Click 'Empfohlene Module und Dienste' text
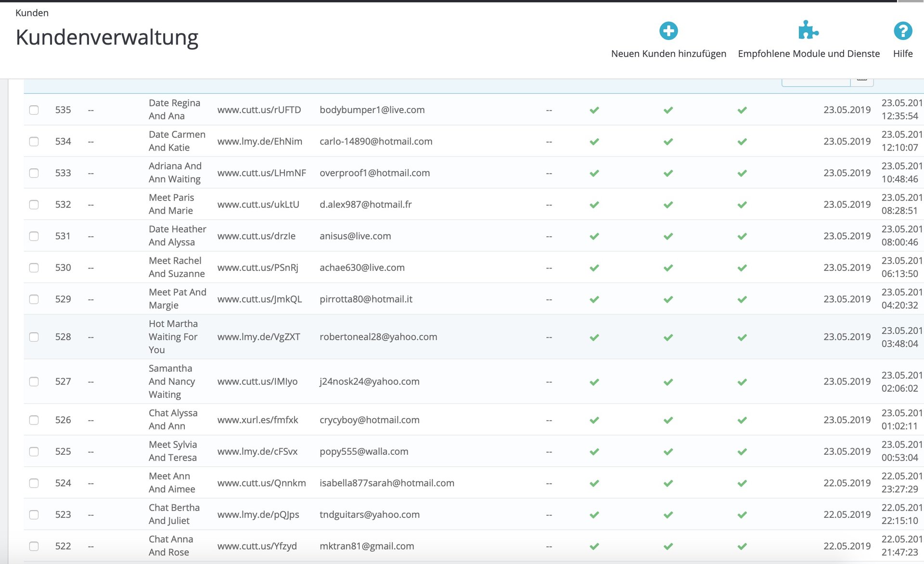The width and height of the screenshot is (924, 564). (808, 53)
